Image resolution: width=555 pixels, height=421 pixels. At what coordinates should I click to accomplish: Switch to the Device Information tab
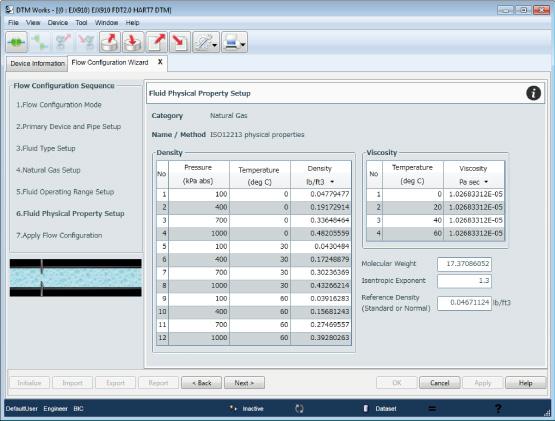click(x=37, y=64)
